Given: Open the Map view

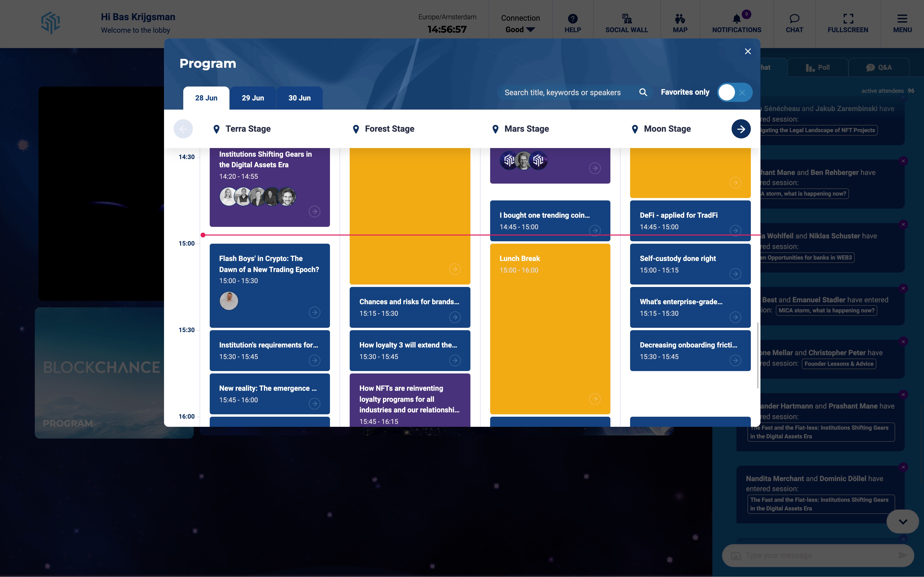Looking at the screenshot, I should click(x=680, y=23).
